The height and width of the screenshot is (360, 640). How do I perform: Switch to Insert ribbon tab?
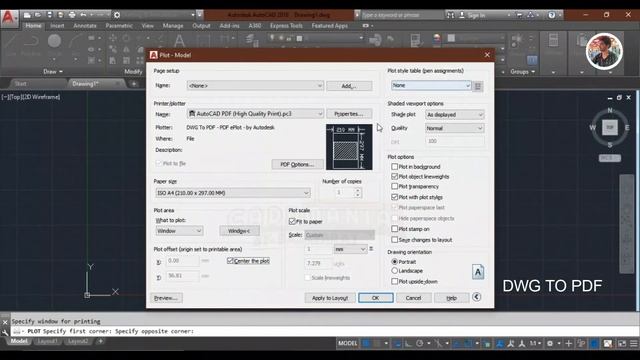57,26
